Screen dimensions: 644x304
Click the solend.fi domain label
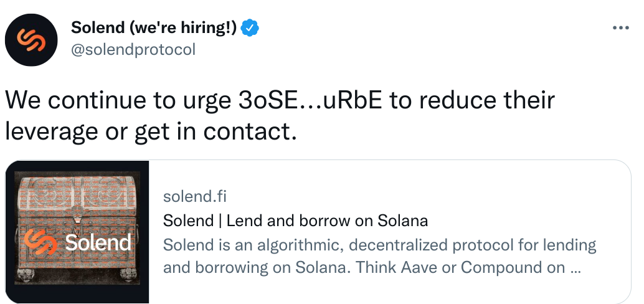coord(194,197)
